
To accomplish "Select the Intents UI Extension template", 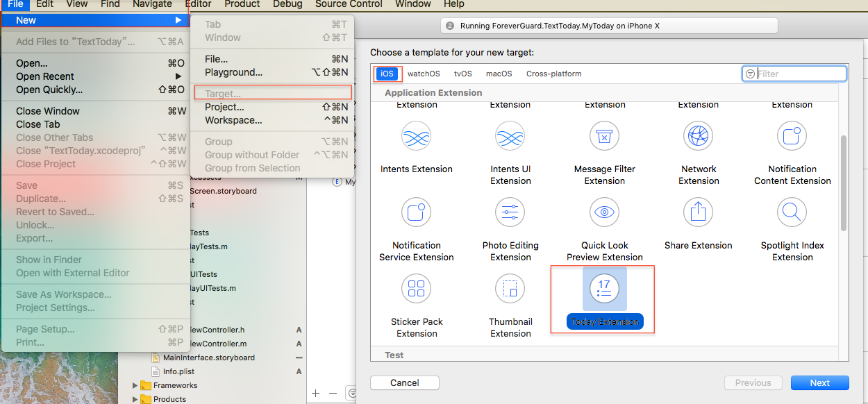I will pyautogui.click(x=510, y=153).
